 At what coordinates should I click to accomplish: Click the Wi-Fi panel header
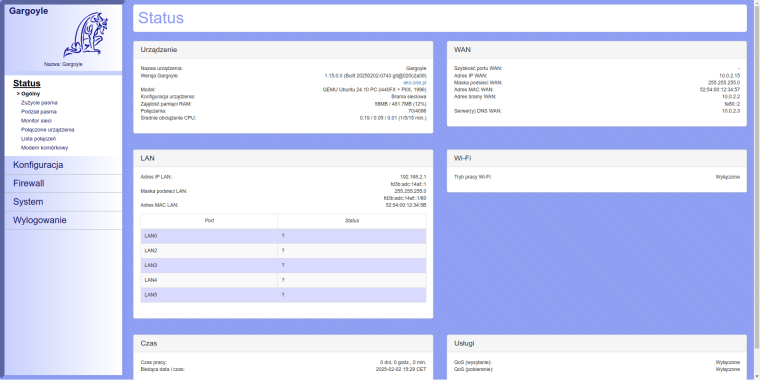click(x=597, y=158)
